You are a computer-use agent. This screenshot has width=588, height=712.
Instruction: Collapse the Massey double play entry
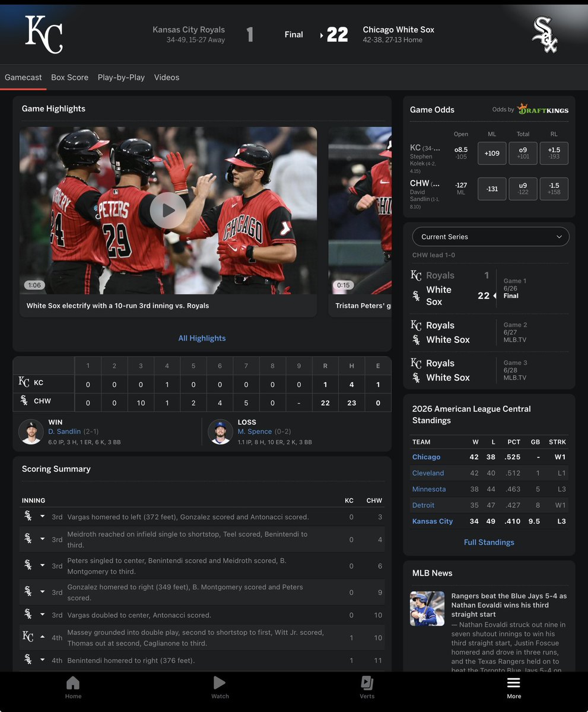click(43, 637)
